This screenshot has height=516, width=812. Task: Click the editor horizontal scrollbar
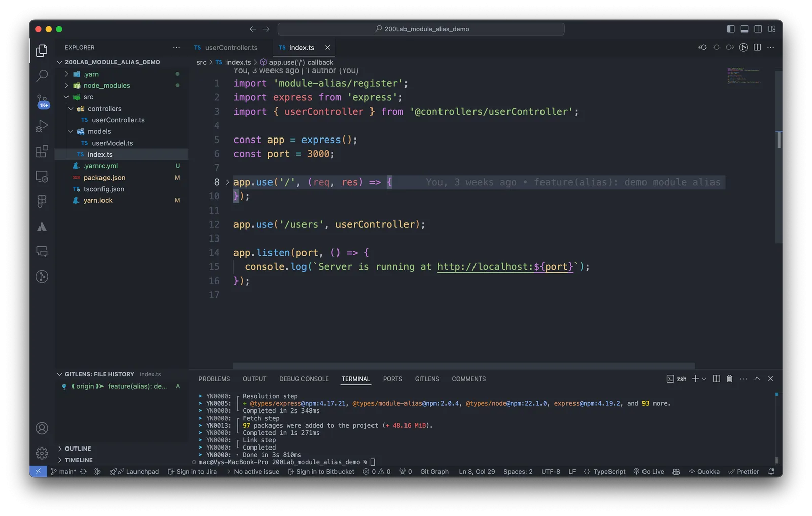[463, 366]
